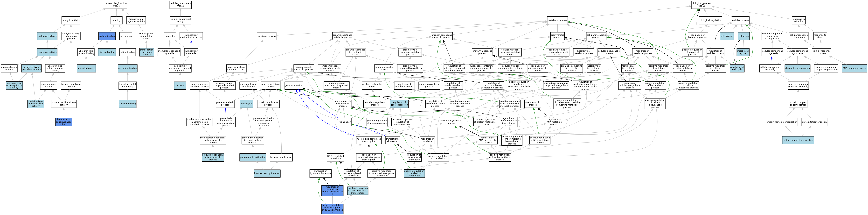Select the 'proteolysis' blue node
The width and height of the screenshot is (868, 215).
pos(246,104)
